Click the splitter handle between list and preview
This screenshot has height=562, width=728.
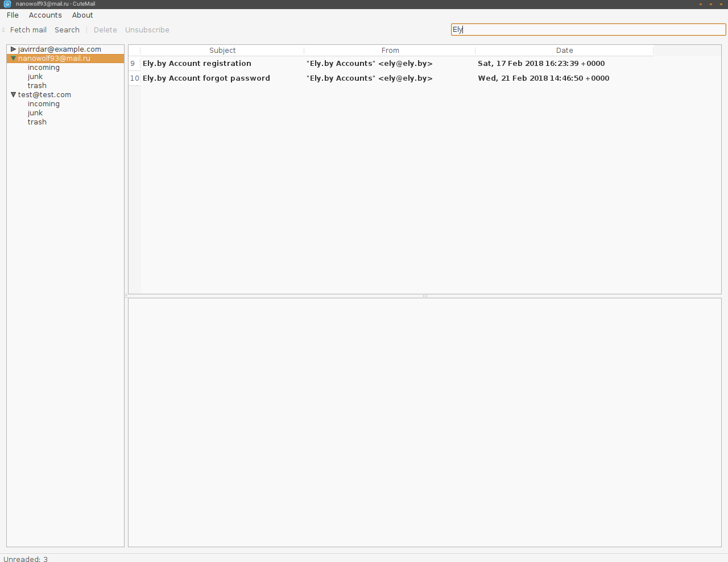pos(425,296)
